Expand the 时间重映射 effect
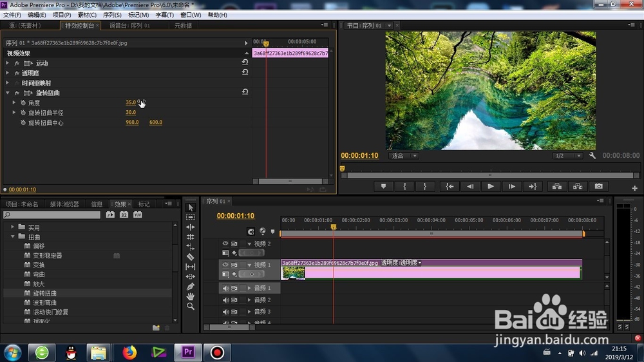Image resolution: width=644 pixels, height=362 pixels. click(7, 82)
